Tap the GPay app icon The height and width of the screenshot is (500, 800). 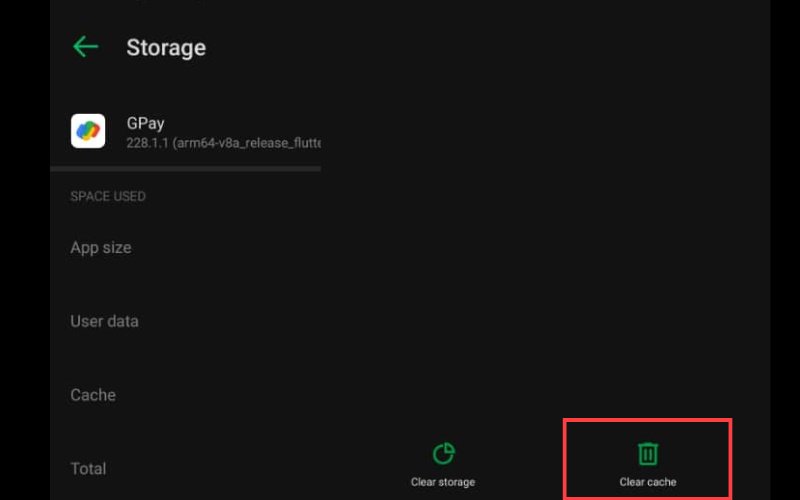(x=88, y=131)
